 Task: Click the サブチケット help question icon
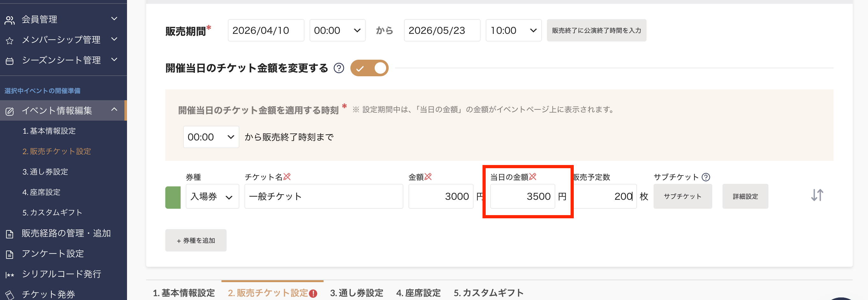[x=706, y=177]
